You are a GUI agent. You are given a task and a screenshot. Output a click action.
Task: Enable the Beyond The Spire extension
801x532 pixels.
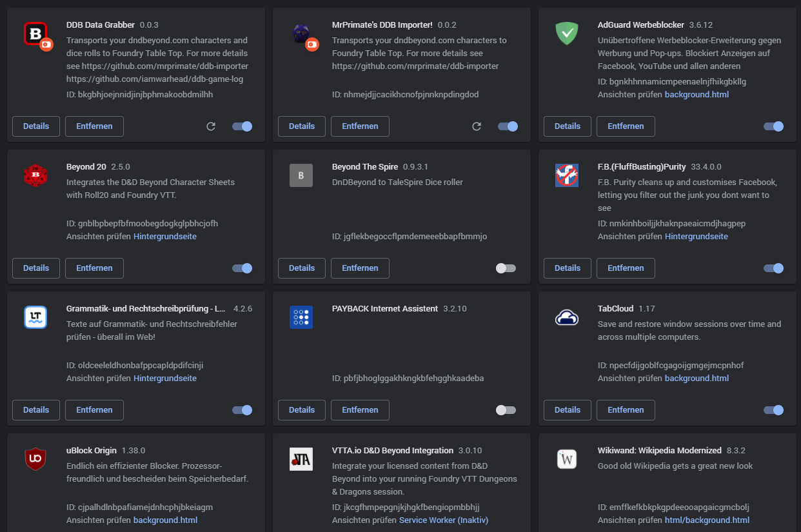coord(506,268)
